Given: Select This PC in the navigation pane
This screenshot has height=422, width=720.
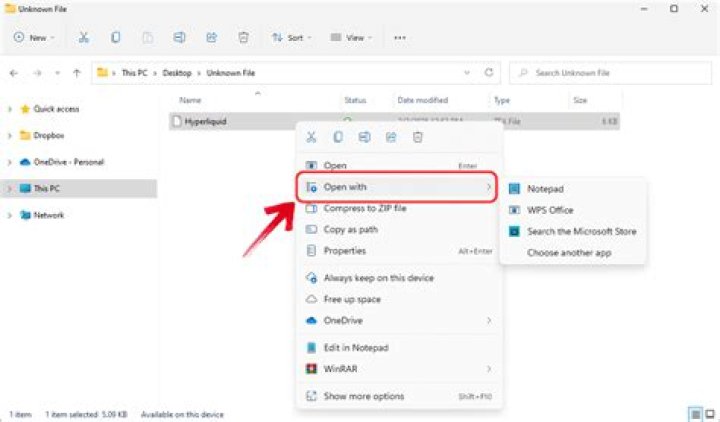Looking at the screenshot, I should (x=47, y=188).
